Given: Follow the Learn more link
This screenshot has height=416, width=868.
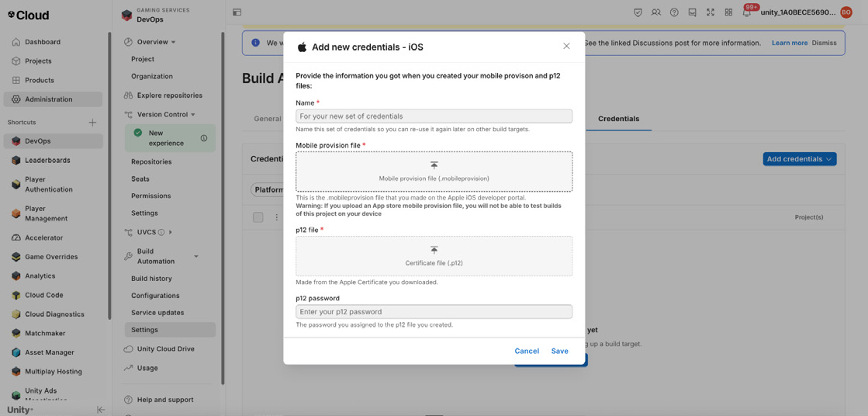Looking at the screenshot, I should (790, 43).
